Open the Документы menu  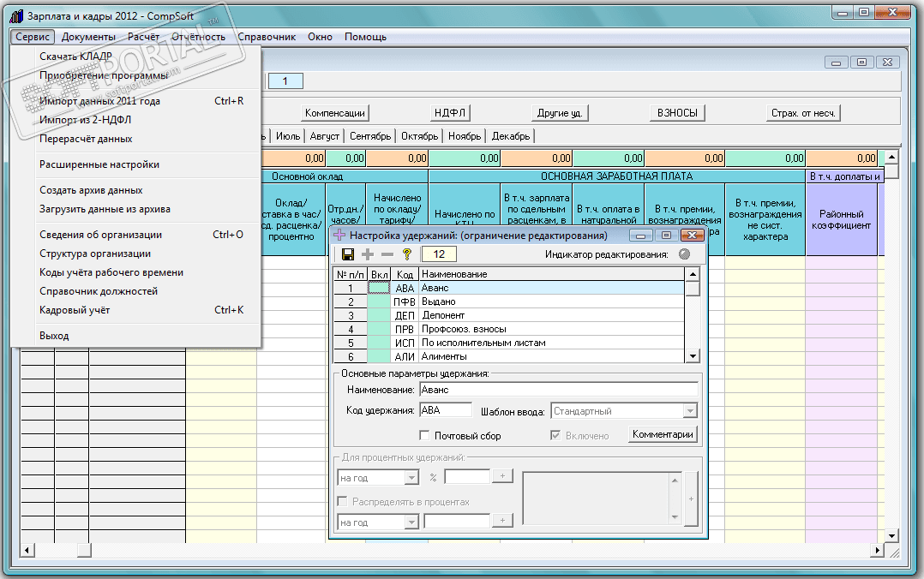tap(88, 37)
